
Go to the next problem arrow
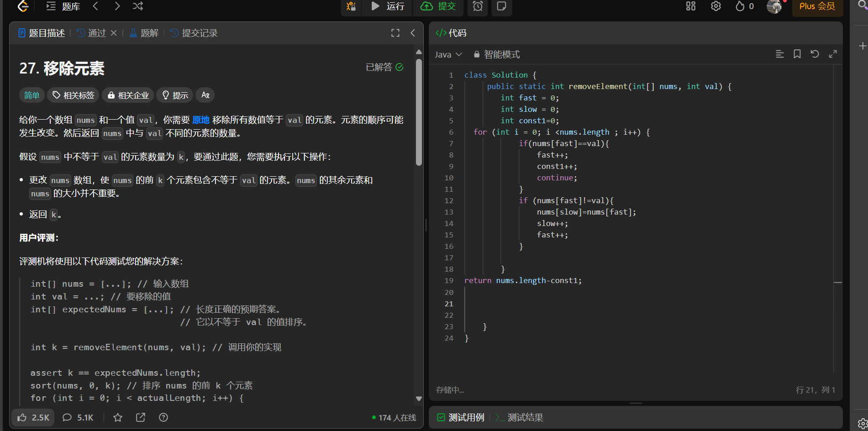[x=117, y=6]
